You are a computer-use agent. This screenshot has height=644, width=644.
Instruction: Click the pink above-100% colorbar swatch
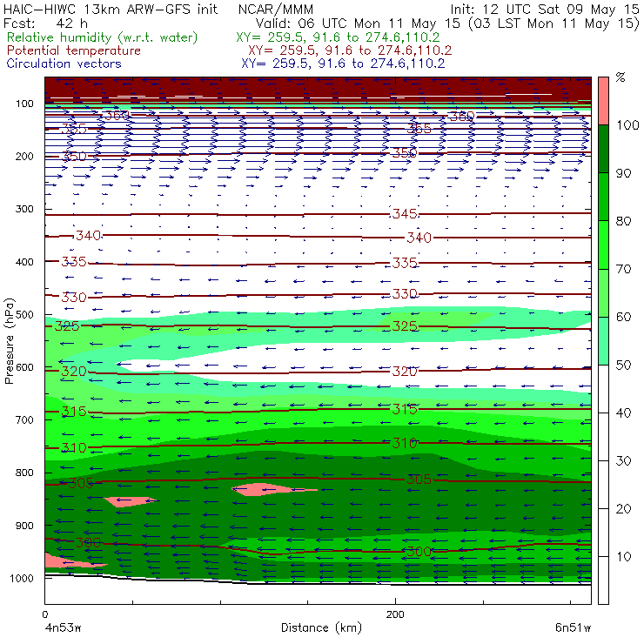603,101
